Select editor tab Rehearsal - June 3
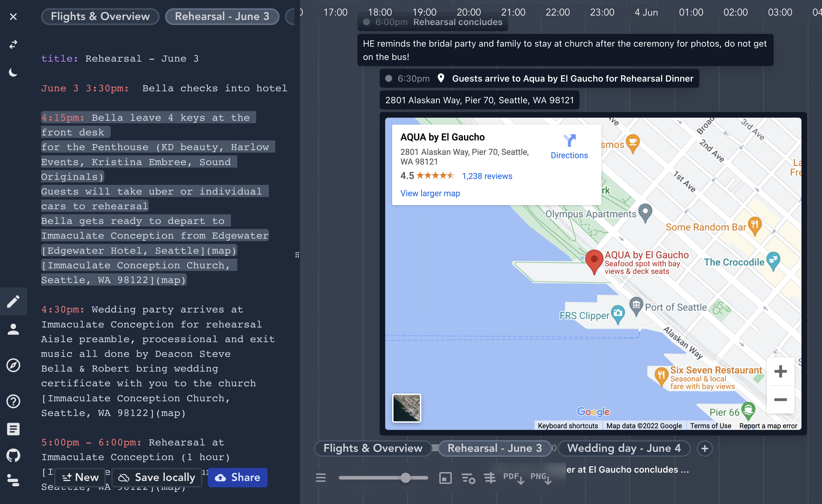The image size is (822, 504). point(222,16)
